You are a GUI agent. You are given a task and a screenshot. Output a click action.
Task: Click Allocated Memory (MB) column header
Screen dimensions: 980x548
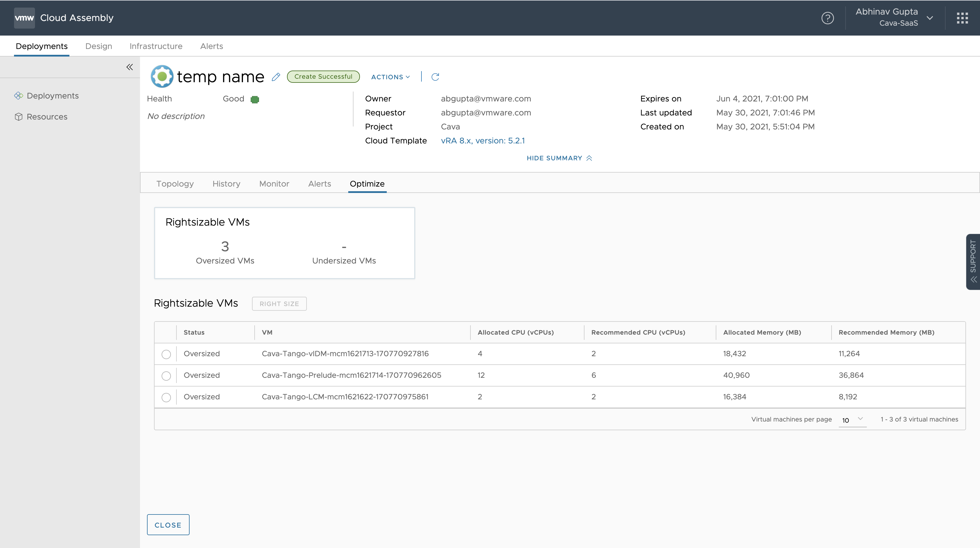point(762,332)
